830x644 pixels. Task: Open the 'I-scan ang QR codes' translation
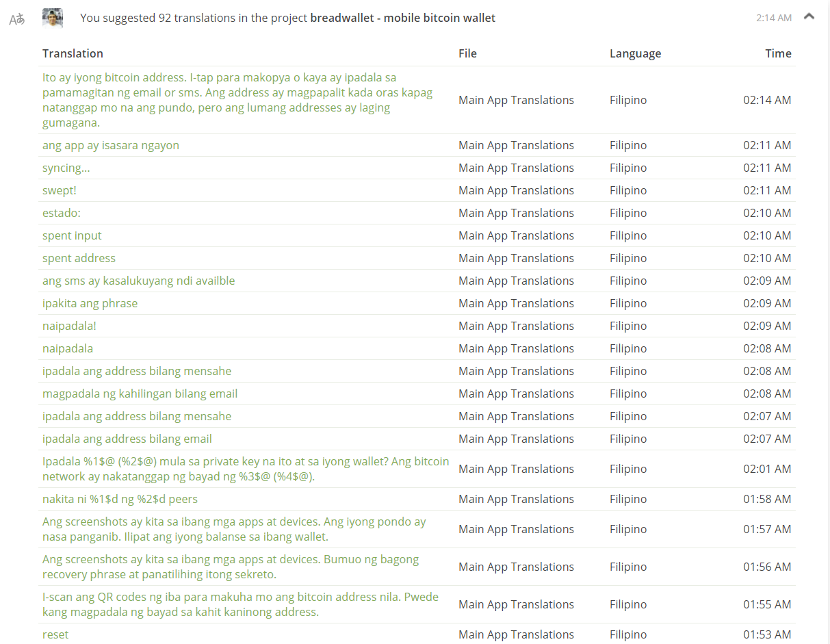click(240, 604)
